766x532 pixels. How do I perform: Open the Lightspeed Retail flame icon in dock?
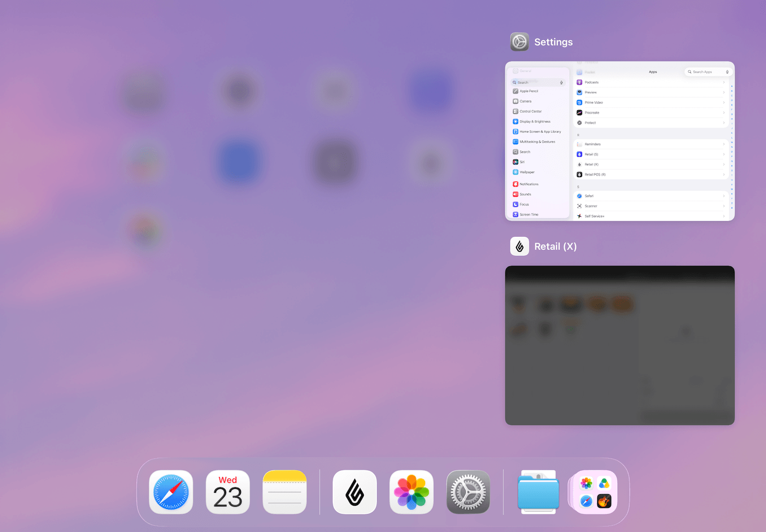click(355, 492)
